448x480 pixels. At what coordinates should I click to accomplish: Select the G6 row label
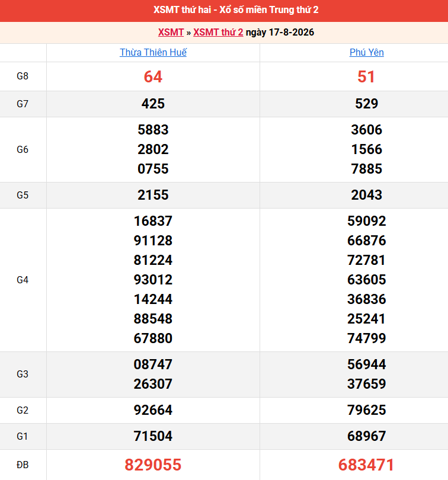point(23,149)
